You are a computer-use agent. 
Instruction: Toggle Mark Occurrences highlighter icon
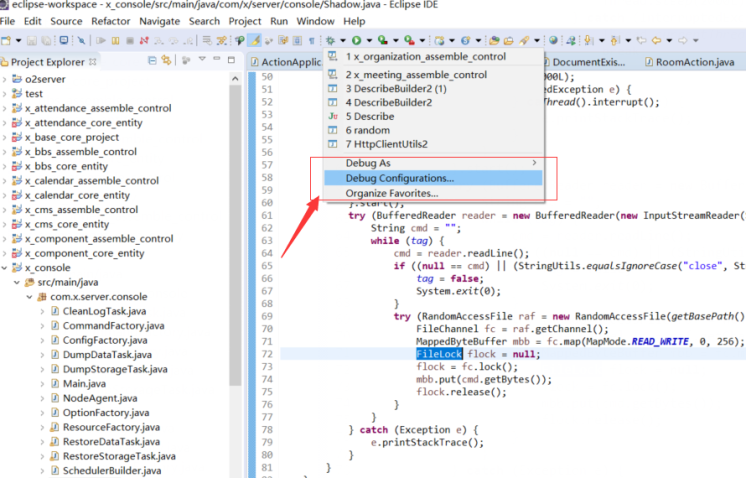tap(255, 41)
